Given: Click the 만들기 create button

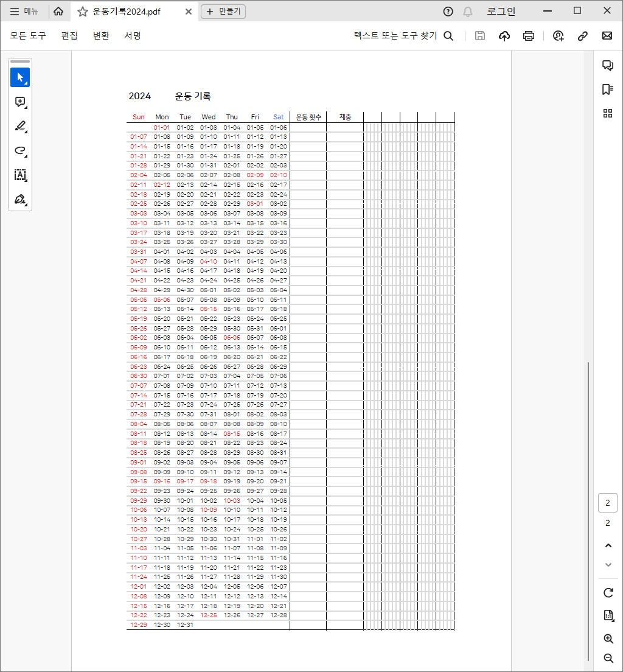Looking at the screenshot, I should click(223, 12).
